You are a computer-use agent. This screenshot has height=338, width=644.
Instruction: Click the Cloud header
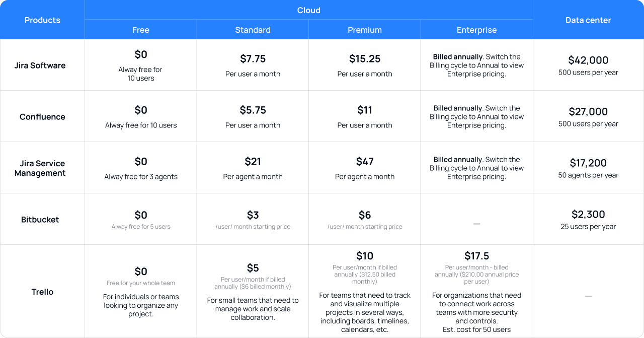click(308, 10)
